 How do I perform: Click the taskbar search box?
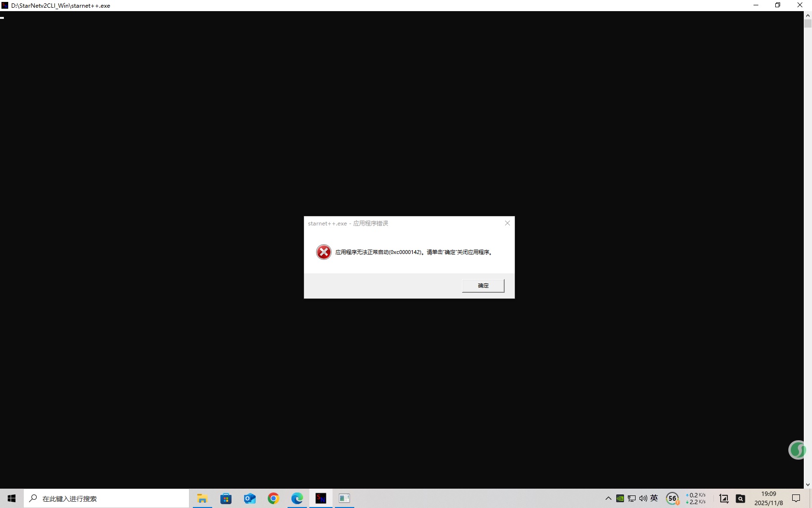point(106,498)
